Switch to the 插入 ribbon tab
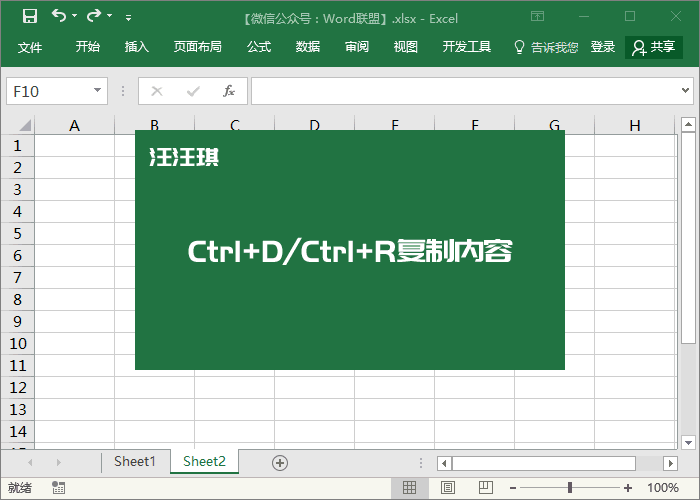This screenshot has width=700, height=500. (137, 47)
